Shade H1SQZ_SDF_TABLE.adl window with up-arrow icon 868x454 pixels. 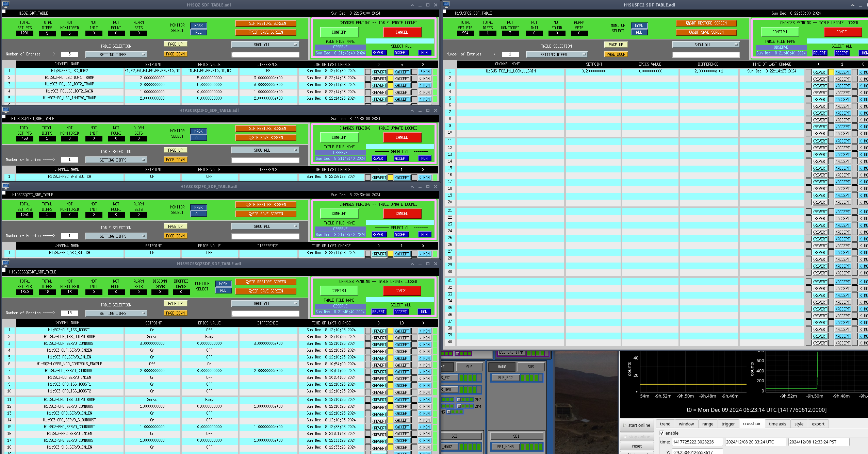click(x=412, y=5)
